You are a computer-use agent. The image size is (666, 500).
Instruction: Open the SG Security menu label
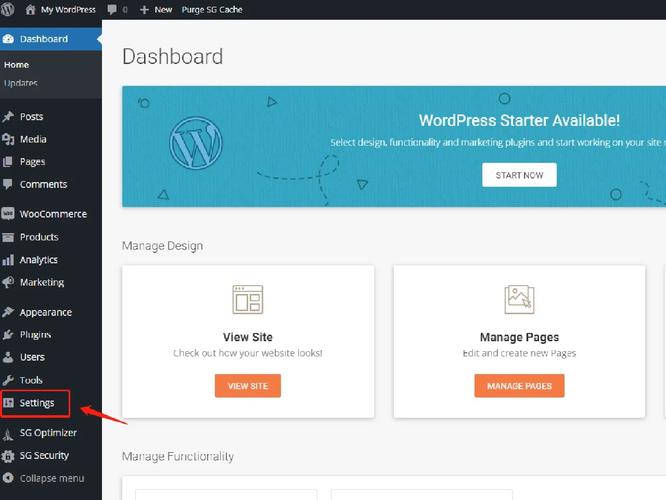point(44,456)
